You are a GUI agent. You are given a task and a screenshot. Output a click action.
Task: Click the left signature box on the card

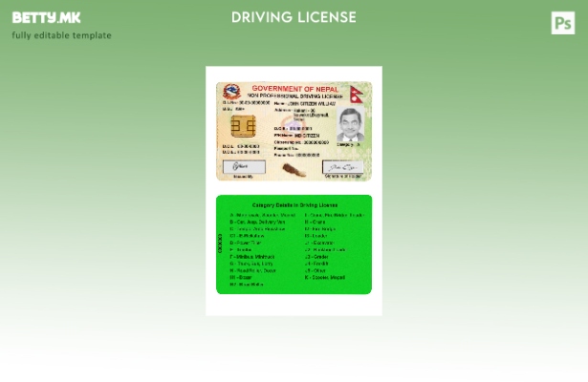point(244,167)
